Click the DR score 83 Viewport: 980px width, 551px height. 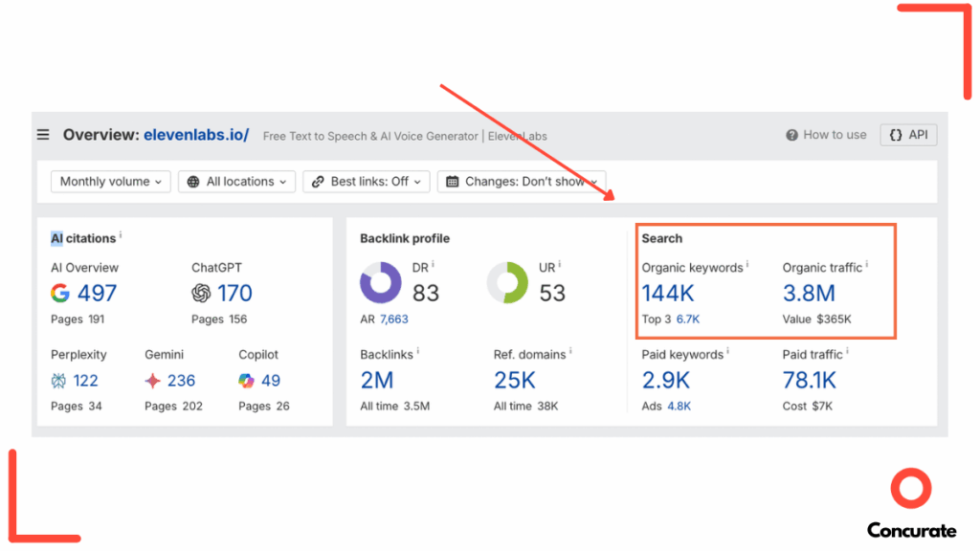pos(426,293)
